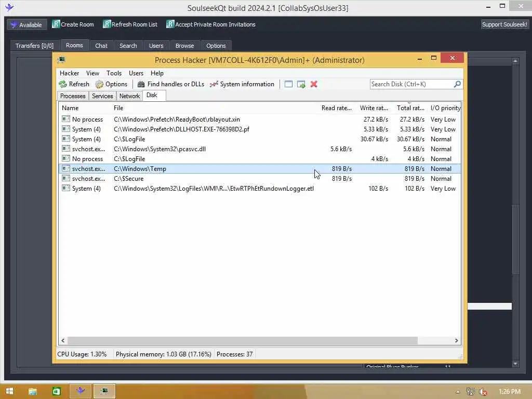Click the network tray icon
Screen dimensions: 532x399
470,392
